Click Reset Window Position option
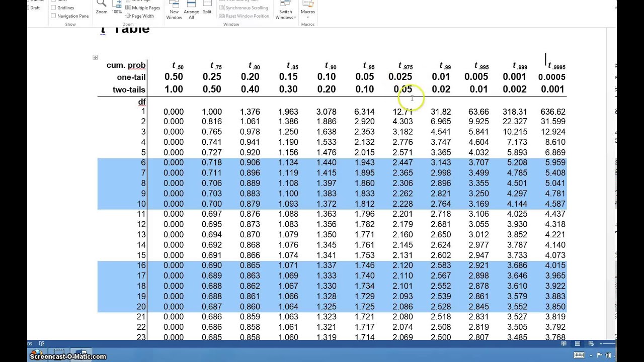The width and height of the screenshot is (644, 362). coord(244,16)
